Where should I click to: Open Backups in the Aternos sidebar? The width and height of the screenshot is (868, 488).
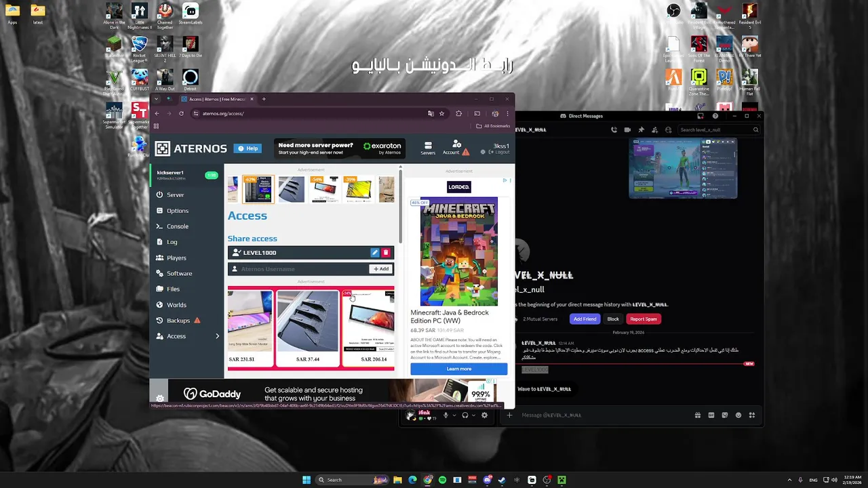click(x=178, y=321)
